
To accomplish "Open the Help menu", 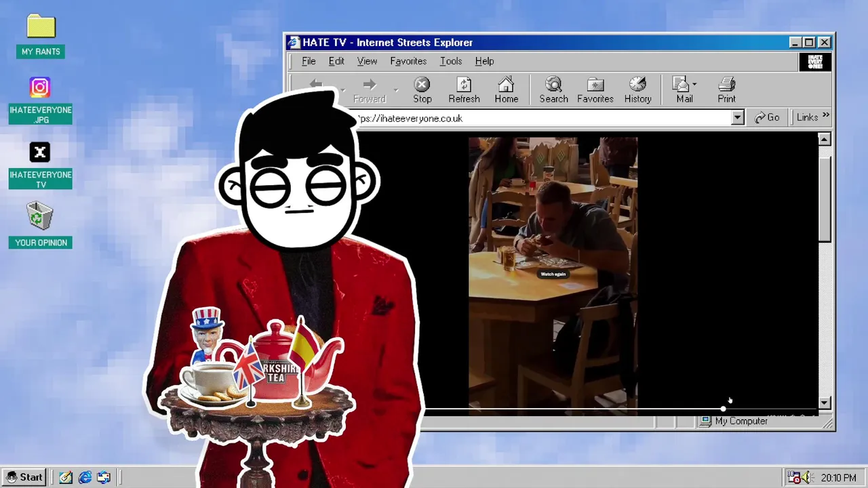I will click(484, 61).
